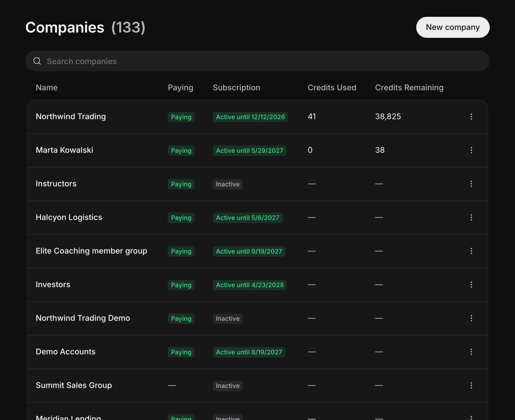Select Elite Coaching member group name
This screenshot has height=420, width=515.
tap(91, 251)
